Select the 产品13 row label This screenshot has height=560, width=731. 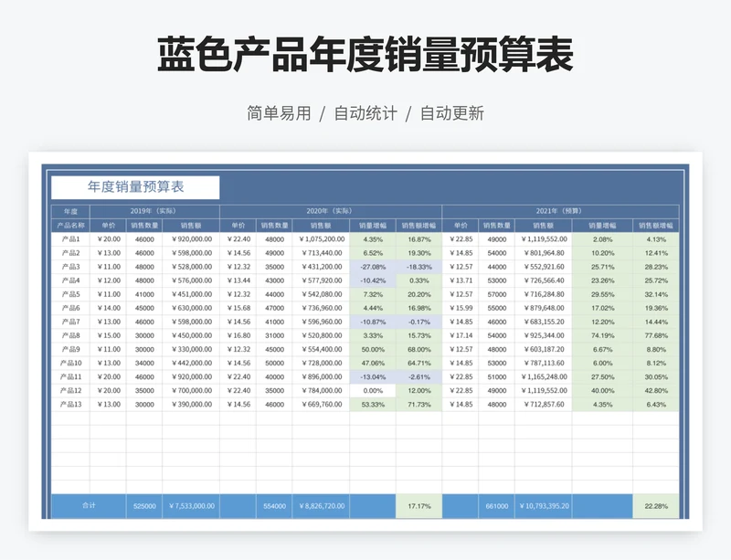point(70,405)
